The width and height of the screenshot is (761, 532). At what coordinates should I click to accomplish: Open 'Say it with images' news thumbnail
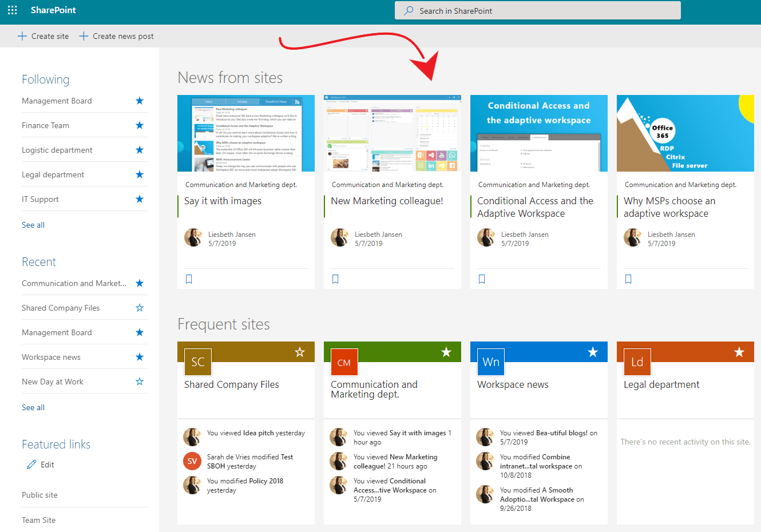coord(246,133)
